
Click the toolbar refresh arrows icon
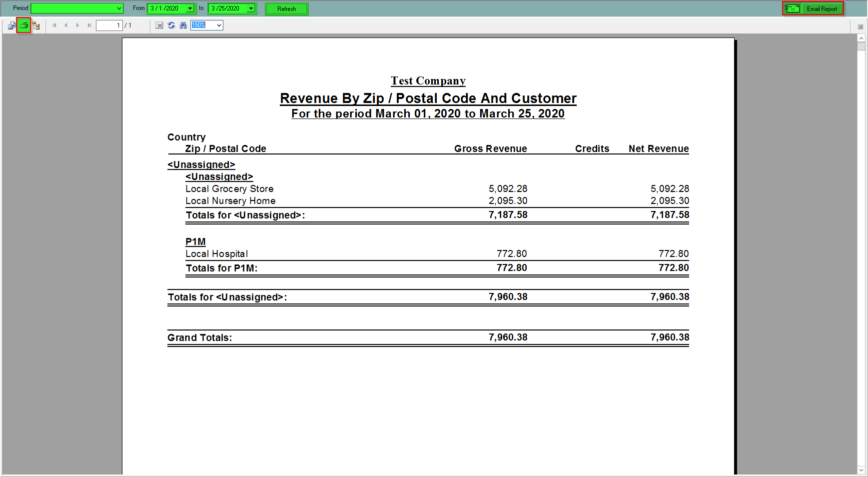point(171,25)
